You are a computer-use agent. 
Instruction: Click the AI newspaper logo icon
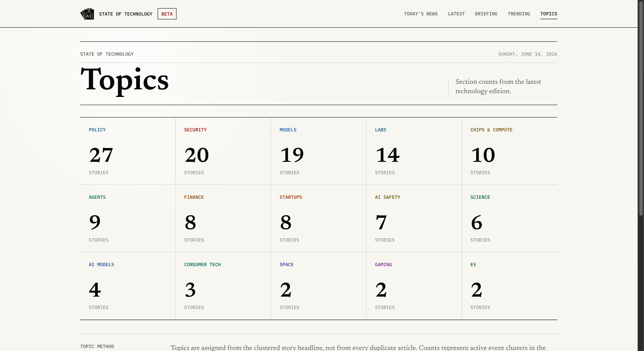(x=87, y=14)
